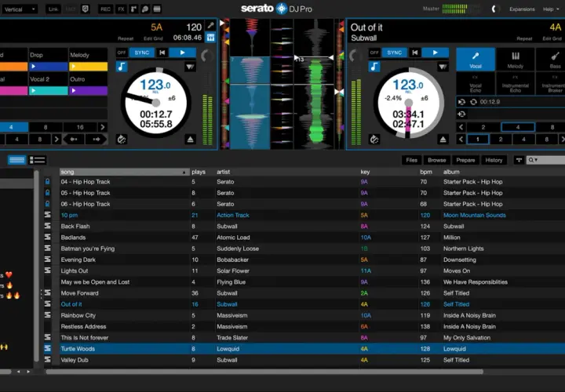The image size is (565, 392).
Task: Click Edit Grid on the left deck
Action: coord(153,38)
